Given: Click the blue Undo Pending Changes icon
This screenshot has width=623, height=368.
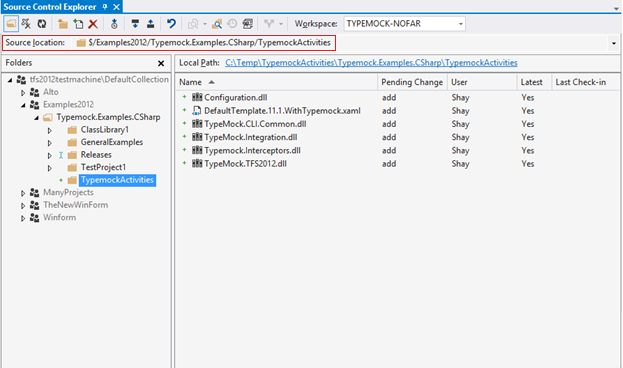Looking at the screenshot, I should (171, 24).
